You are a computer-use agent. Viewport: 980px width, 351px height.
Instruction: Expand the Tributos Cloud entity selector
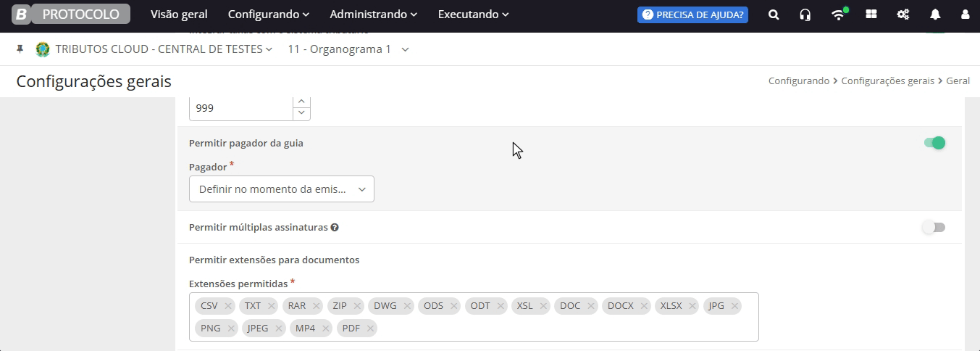click(x=154, y=49)
